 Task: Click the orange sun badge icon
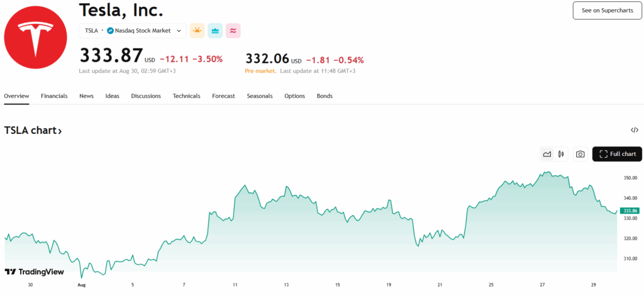tap(197, 30)
